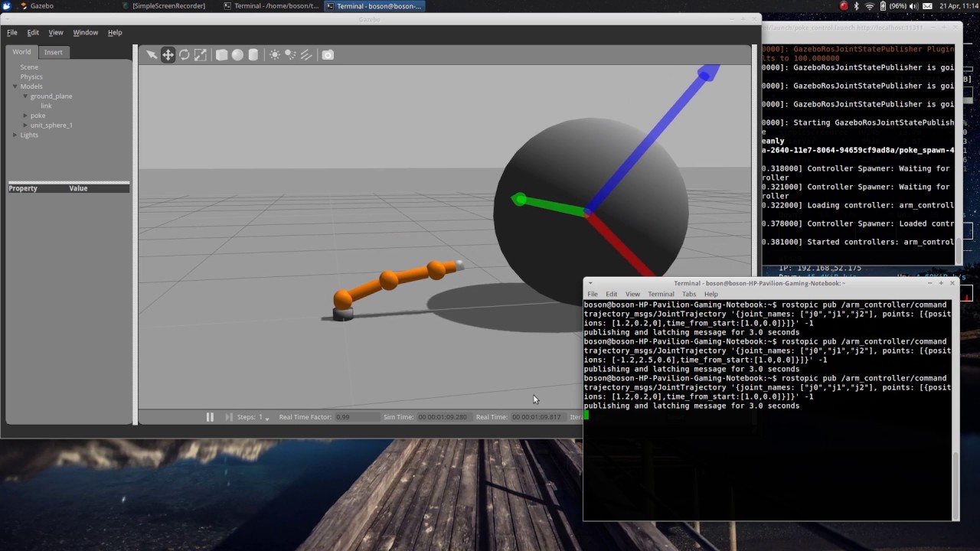The width and height of the screenshot is (980, 551).
Task: Activate the rotate mode tool
Action: 185,55
